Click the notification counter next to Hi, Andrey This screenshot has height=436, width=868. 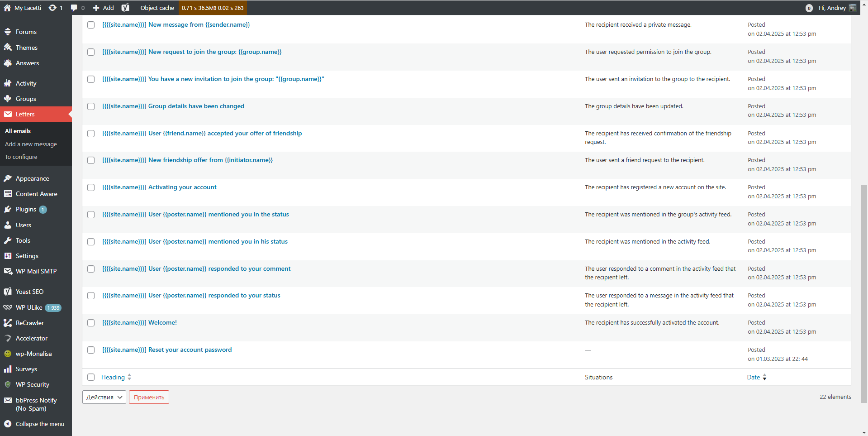809,8
